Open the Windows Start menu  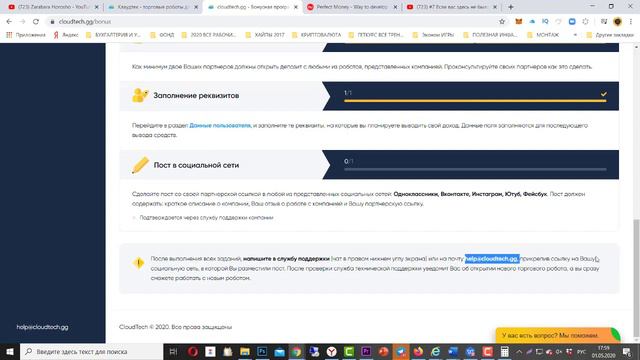click(10, 351)
